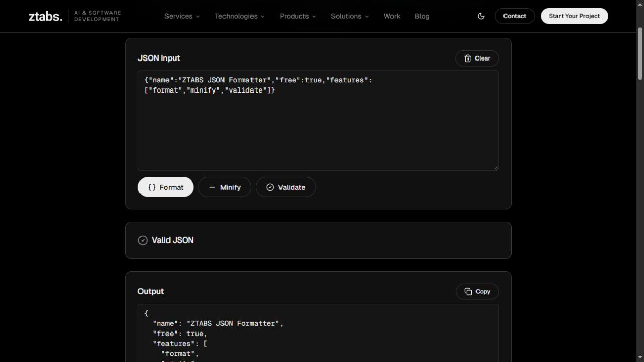The width and height of the screenshot is (644, 362).
Task: Click the trash icon in Clear
Action: point(468,58)
